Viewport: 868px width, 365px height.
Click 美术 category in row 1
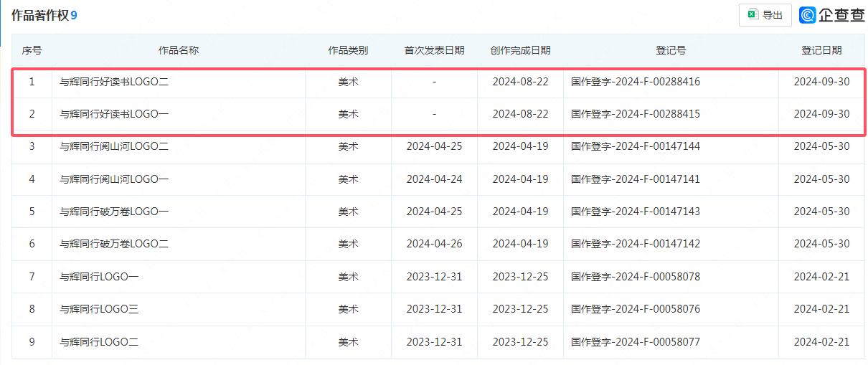(x=348, y=82)
